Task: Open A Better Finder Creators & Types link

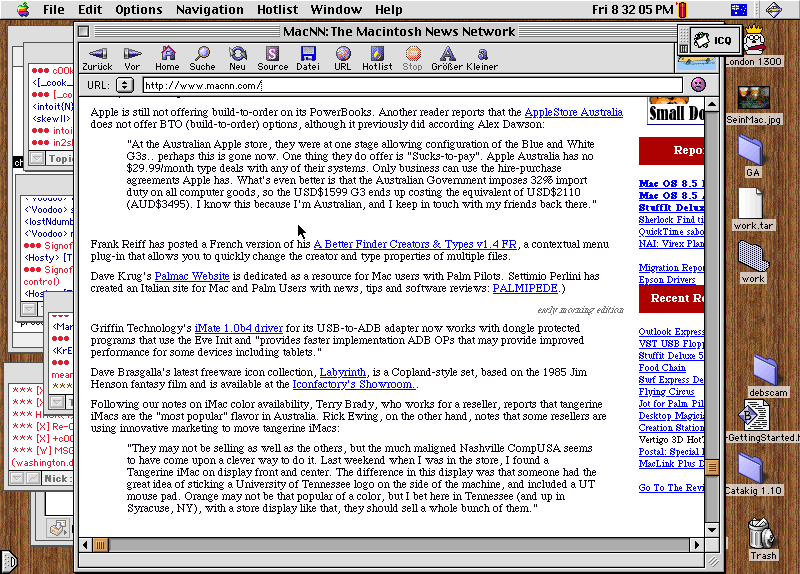Action: coord(415,244)
